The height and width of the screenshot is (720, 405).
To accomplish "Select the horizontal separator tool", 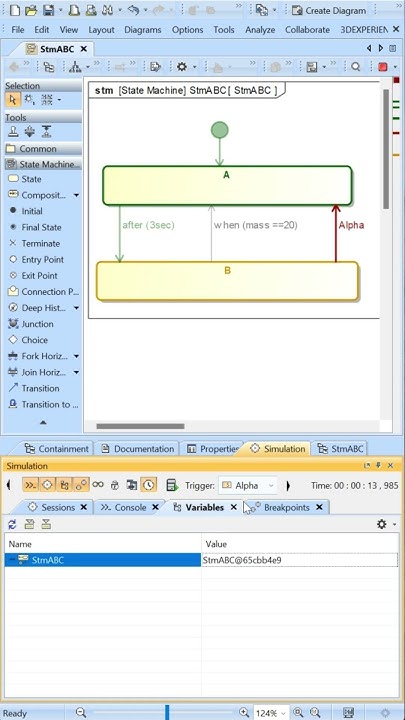I will click(x=30, y=132).
